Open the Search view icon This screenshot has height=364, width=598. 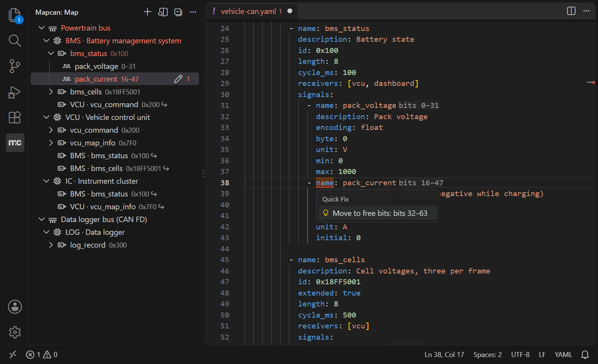click(x=15, y=41)
